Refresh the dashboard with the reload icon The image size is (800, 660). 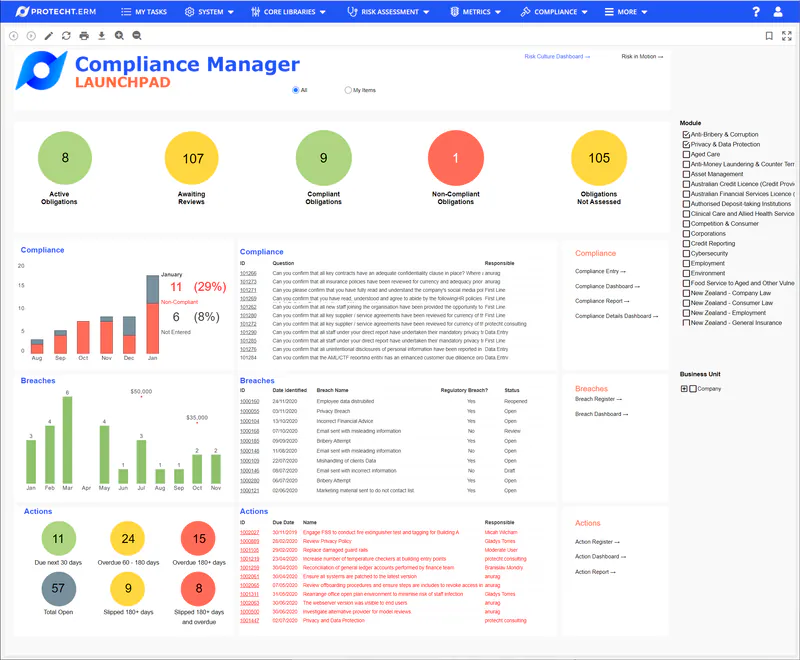click(x=66, y=35)
